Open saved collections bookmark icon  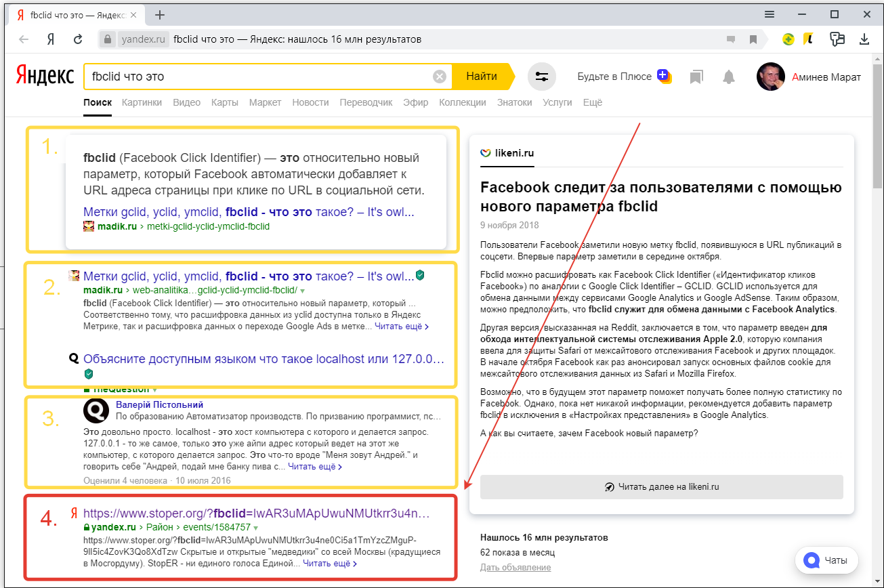point(696,77)
